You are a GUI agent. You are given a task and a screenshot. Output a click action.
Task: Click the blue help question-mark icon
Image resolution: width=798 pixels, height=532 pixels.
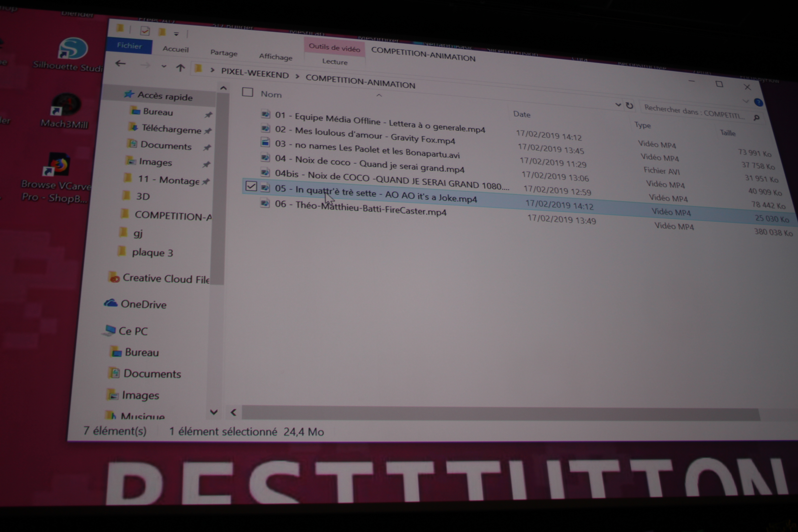click(x=758, y=102)
